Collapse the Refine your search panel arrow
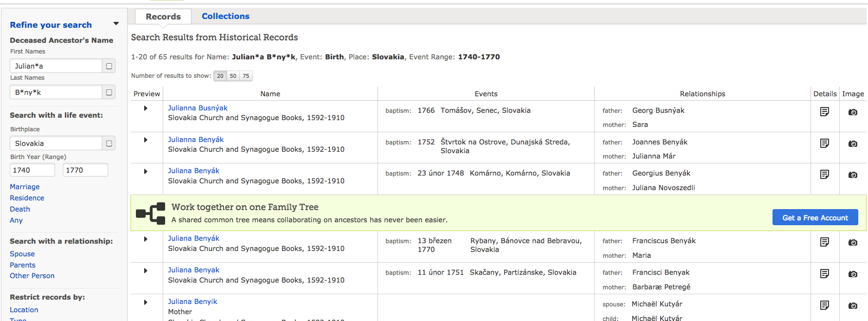 pyautogui.click(x=116, y=24)
